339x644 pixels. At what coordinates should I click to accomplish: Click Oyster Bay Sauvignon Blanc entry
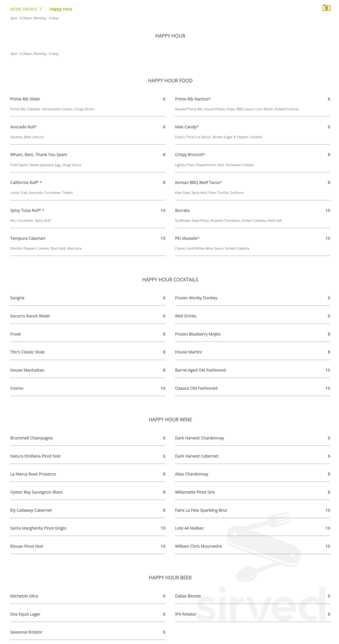click(36, 492)
